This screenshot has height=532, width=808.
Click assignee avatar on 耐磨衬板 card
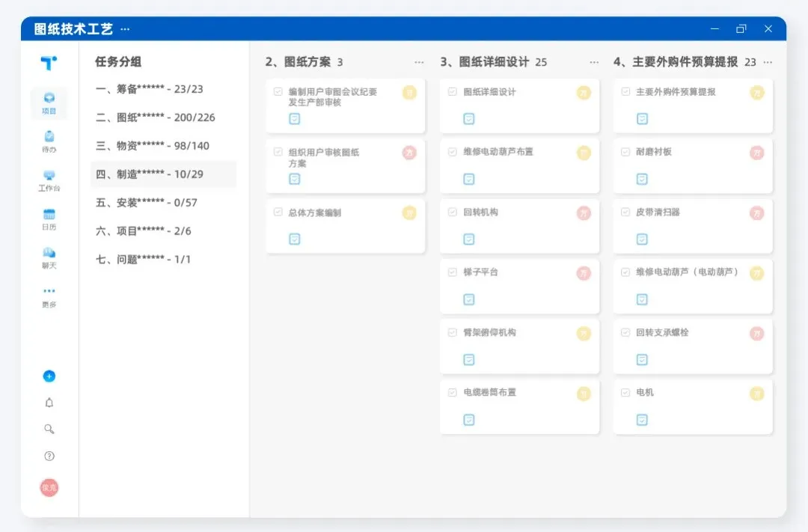pyautogui.click(x=756, y=153)
